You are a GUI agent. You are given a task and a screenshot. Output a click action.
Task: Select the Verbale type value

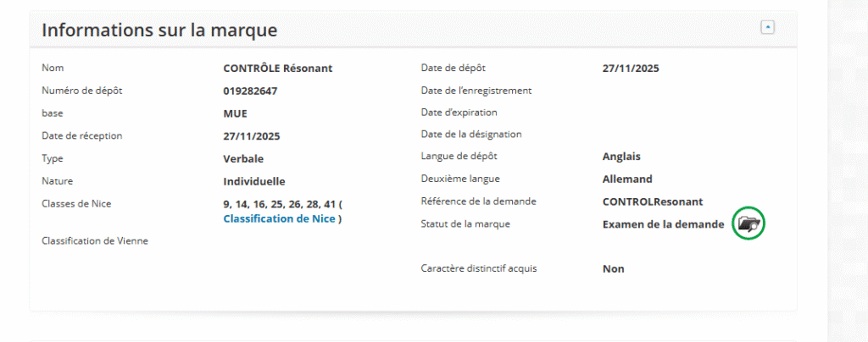243,158
